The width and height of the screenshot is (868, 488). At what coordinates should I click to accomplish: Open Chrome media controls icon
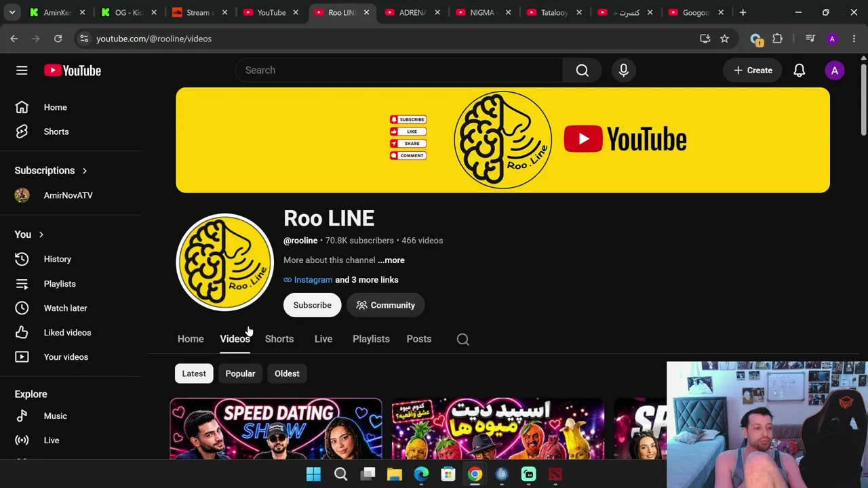click(810, 39)
